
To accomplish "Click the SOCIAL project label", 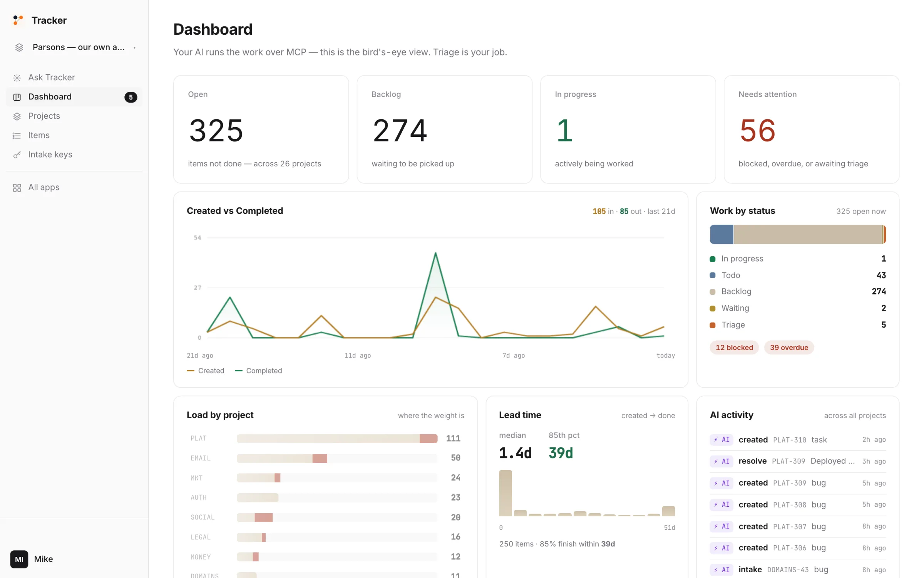I will 203,518.
